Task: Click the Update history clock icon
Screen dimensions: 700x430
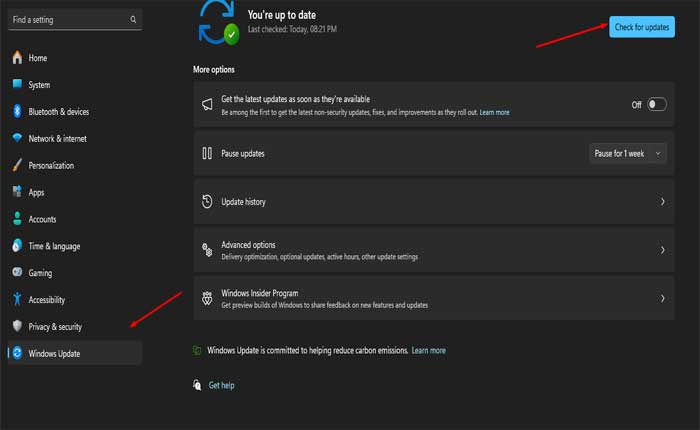Action: 207,201
